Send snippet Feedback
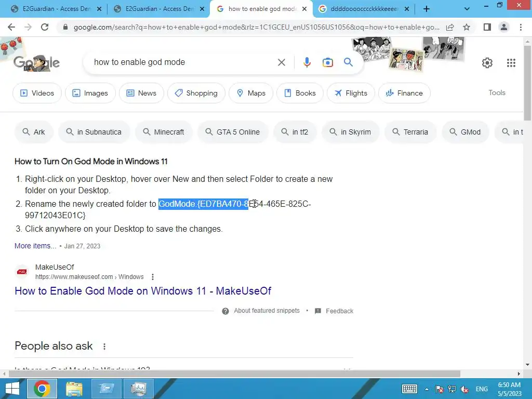 point(339,311)
